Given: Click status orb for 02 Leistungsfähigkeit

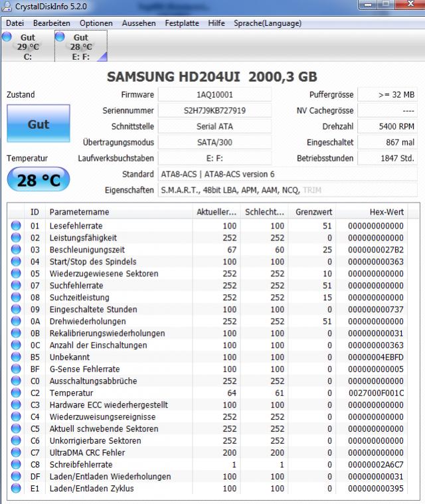Looking at the screenshot, I should click(16, 238).
